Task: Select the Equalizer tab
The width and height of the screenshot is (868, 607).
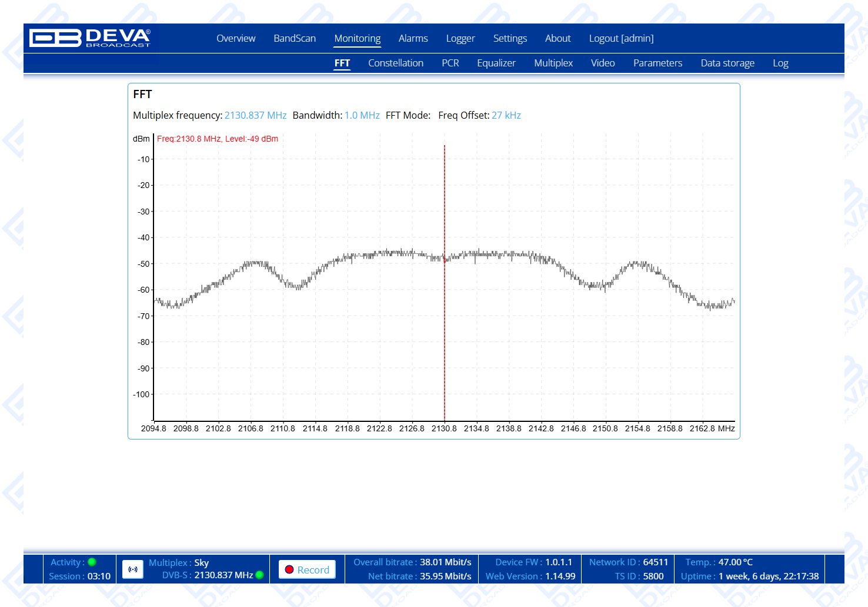Action: tap(496, 63)
